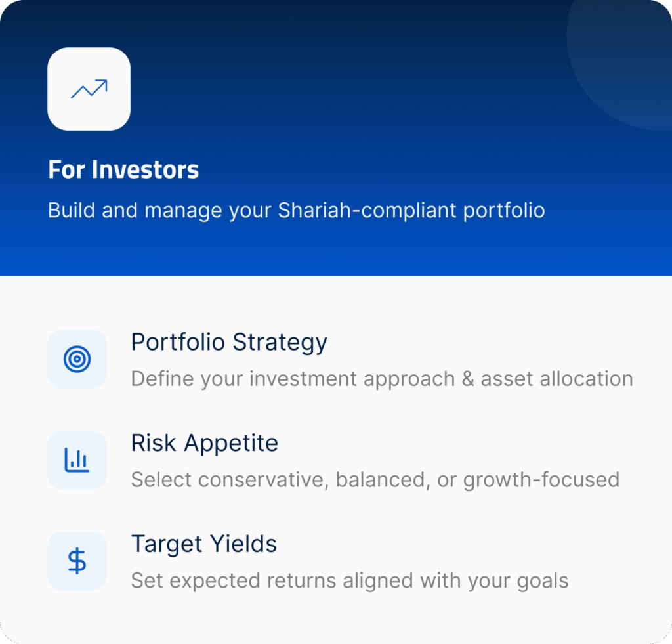Click the decorative circle in header corner
This screenshot has width=672, height=644.
pyautogui.click(x=623, y=59)
